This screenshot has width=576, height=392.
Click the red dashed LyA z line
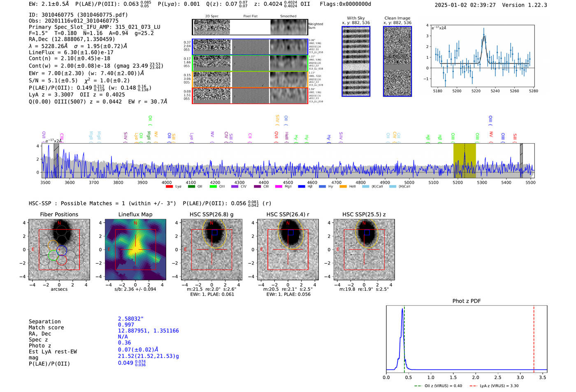click(534, 339)
